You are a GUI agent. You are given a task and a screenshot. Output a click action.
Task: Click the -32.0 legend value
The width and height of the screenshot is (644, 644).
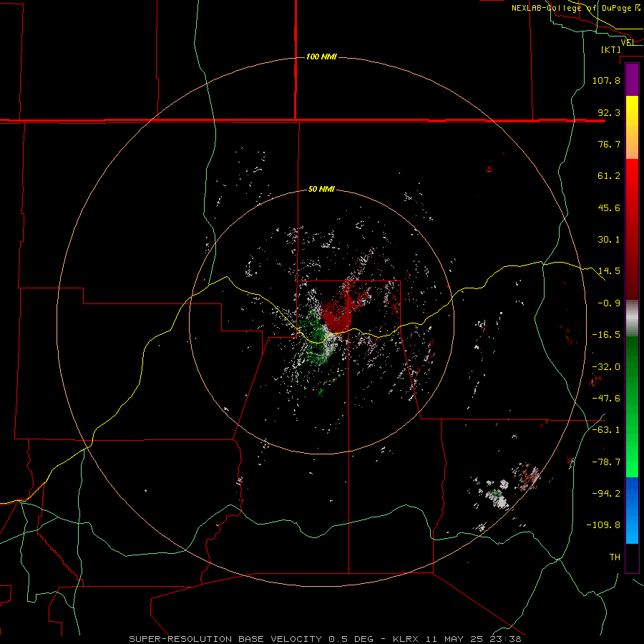[x=606, y=367]
